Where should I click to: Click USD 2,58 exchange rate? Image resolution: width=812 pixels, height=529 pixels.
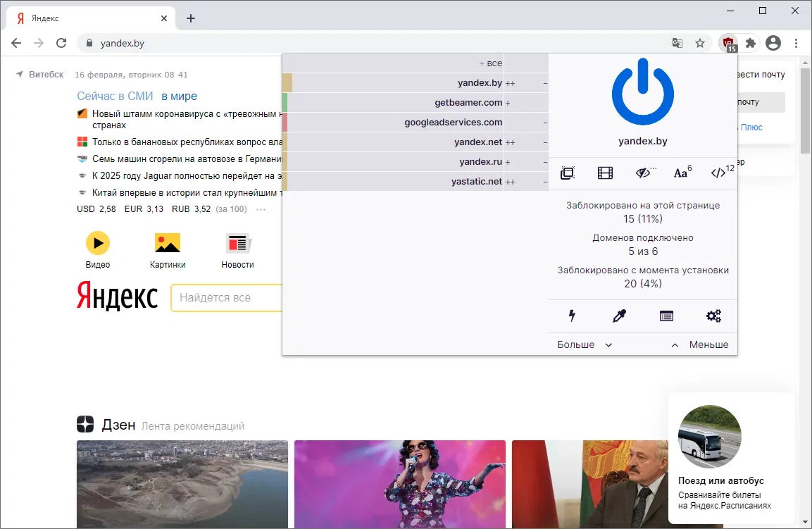click(x=96, y=209)
